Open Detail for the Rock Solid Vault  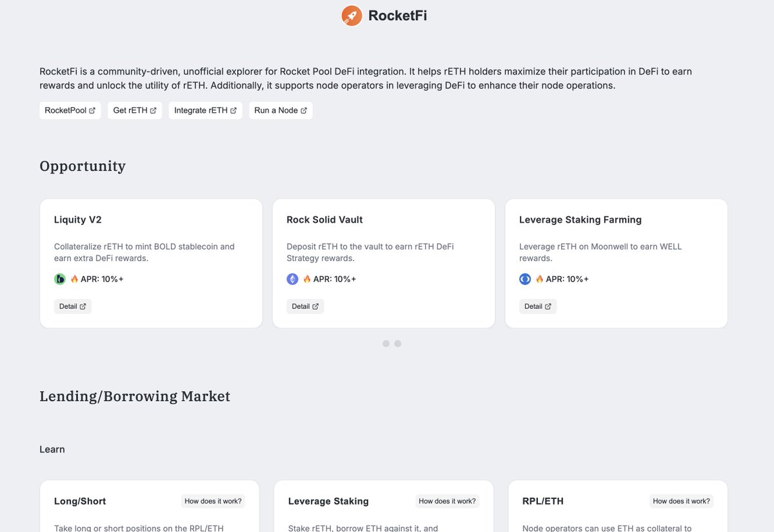click(x=304, y=306)
